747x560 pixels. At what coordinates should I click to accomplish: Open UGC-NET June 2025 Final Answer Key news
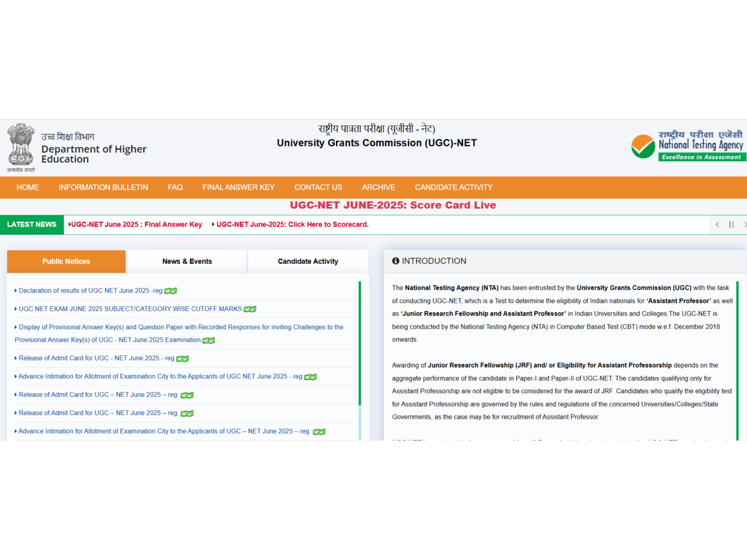(x=136, y=225)
